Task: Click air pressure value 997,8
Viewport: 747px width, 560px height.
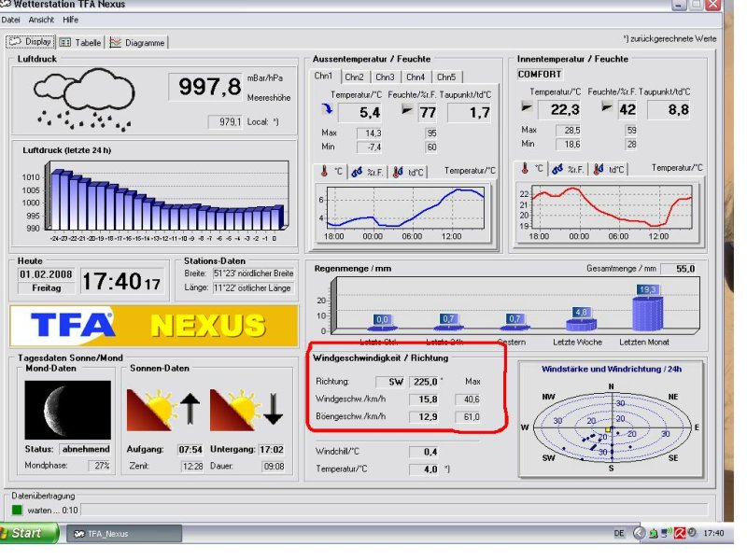Action: 206,87
